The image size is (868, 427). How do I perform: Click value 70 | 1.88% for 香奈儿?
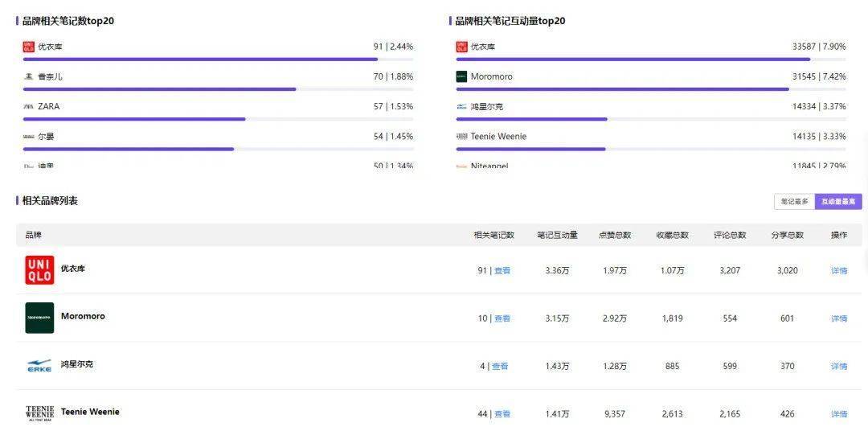coord(393,76)
